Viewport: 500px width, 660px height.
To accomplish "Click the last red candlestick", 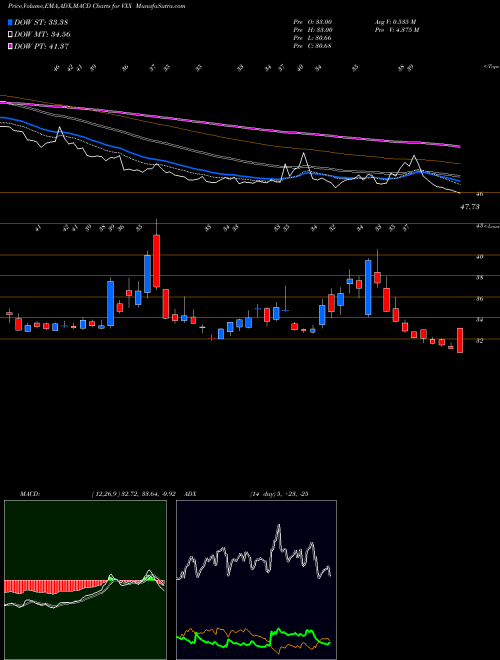I will pos(460,340).
